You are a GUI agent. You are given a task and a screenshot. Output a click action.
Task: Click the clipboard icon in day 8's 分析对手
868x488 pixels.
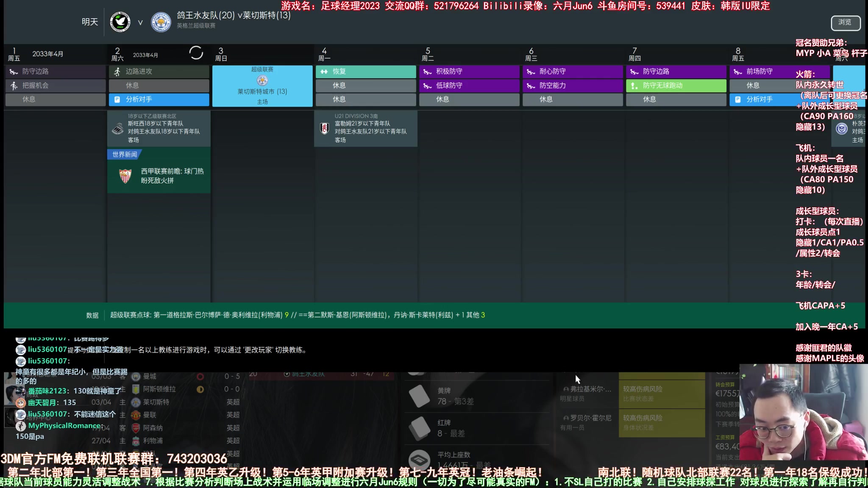click(x=738, y=100)
